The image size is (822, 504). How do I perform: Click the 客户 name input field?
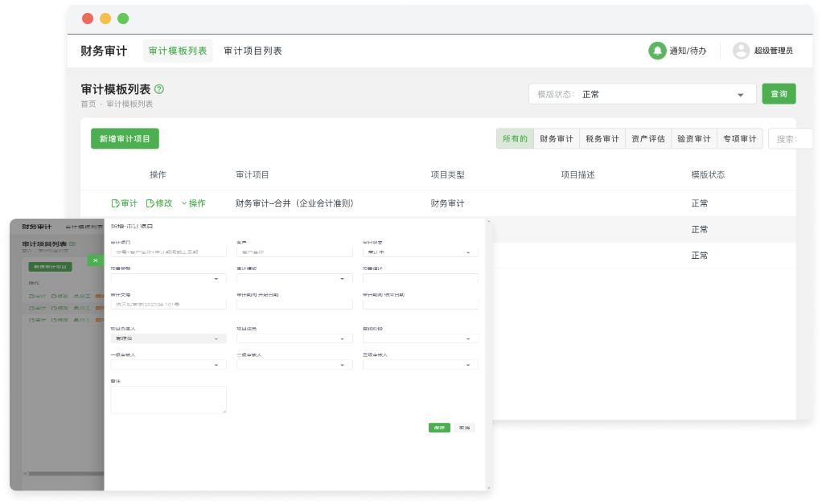tap(294, 252)
